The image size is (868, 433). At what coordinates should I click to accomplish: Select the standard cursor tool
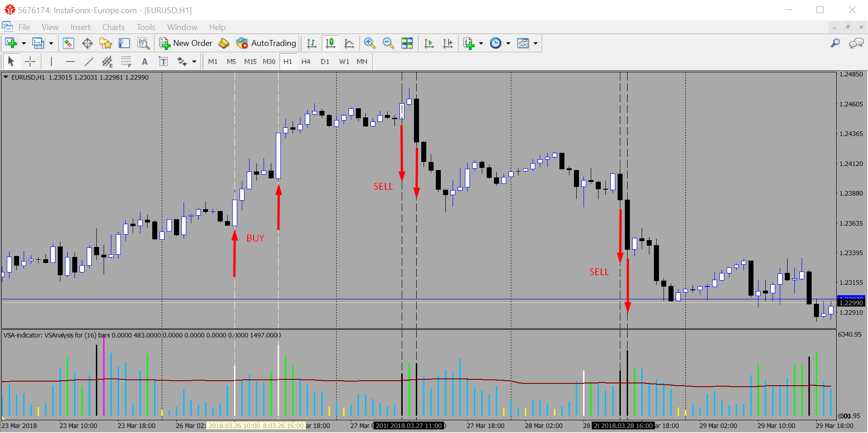click(11, 61)
